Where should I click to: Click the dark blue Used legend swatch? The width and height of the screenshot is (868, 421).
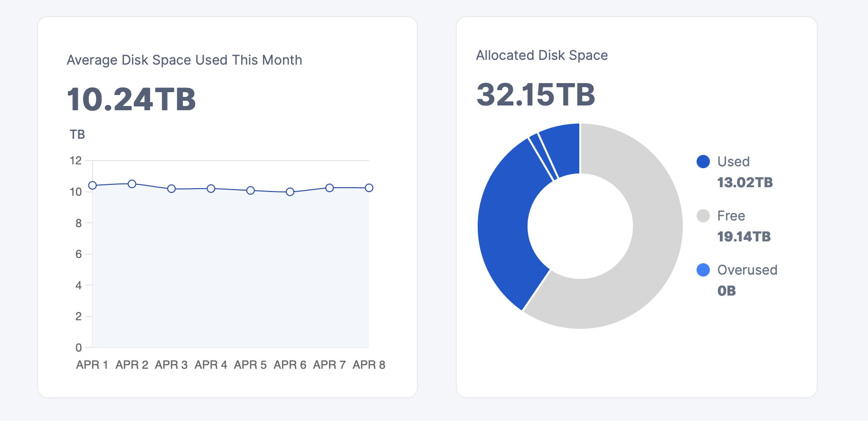703,162
